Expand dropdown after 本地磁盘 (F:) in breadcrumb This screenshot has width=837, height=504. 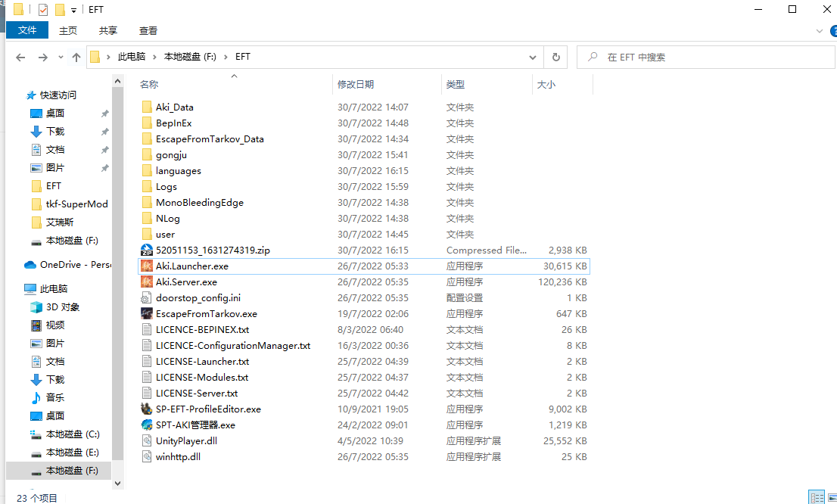[x=226, y=57]
